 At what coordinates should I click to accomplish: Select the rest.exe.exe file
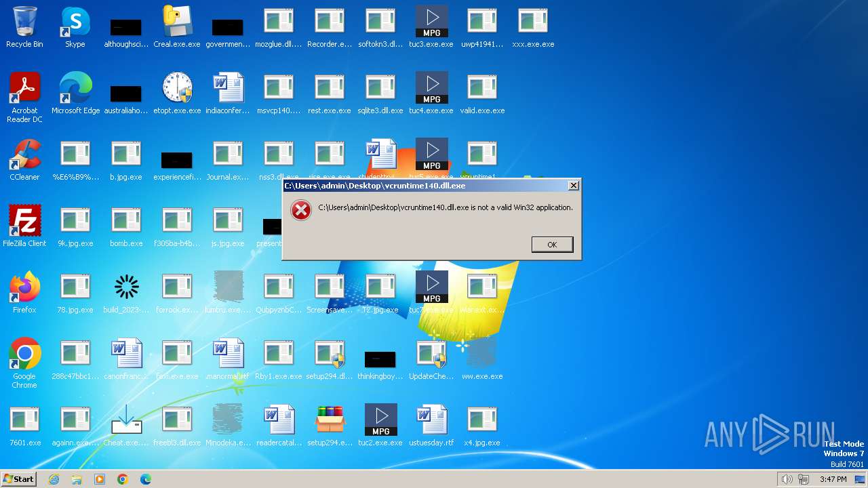[330, 94]
